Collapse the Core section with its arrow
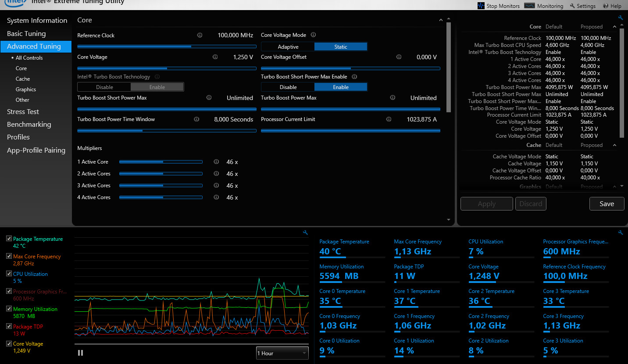628x364 pixels. pos(441,20)
